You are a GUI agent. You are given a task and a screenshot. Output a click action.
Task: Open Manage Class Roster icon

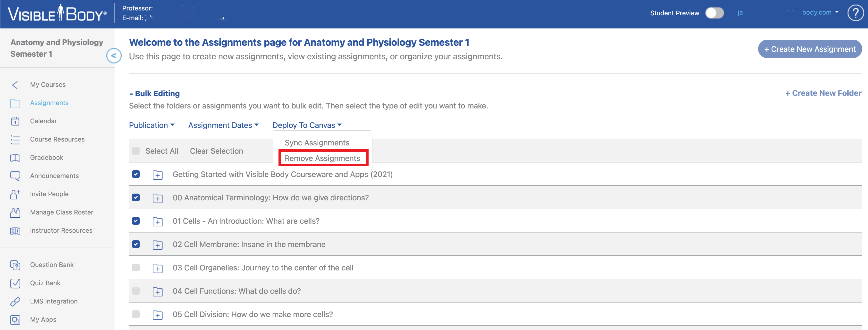click(x=15, y=212)
